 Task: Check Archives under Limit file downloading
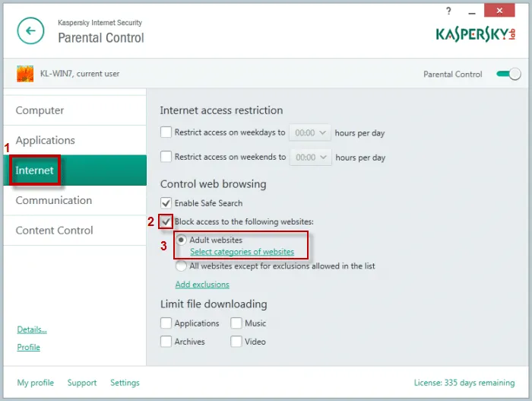point(166,341)
